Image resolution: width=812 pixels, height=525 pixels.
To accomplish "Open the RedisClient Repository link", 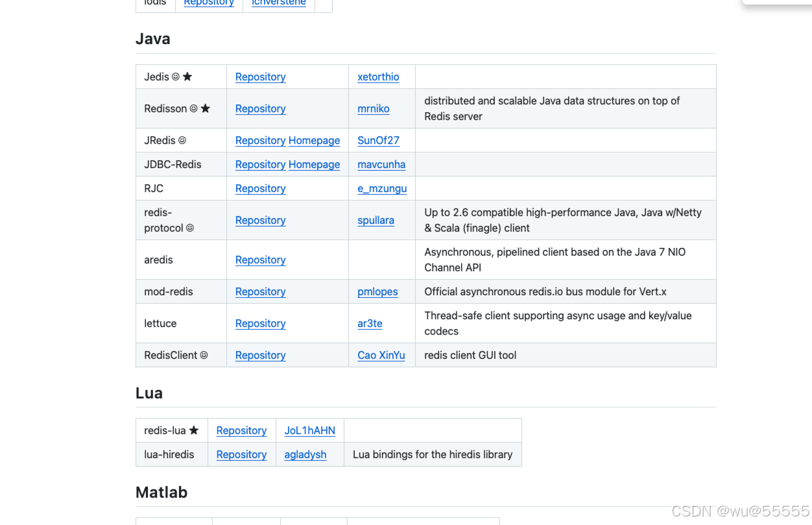I will [260, 355].
